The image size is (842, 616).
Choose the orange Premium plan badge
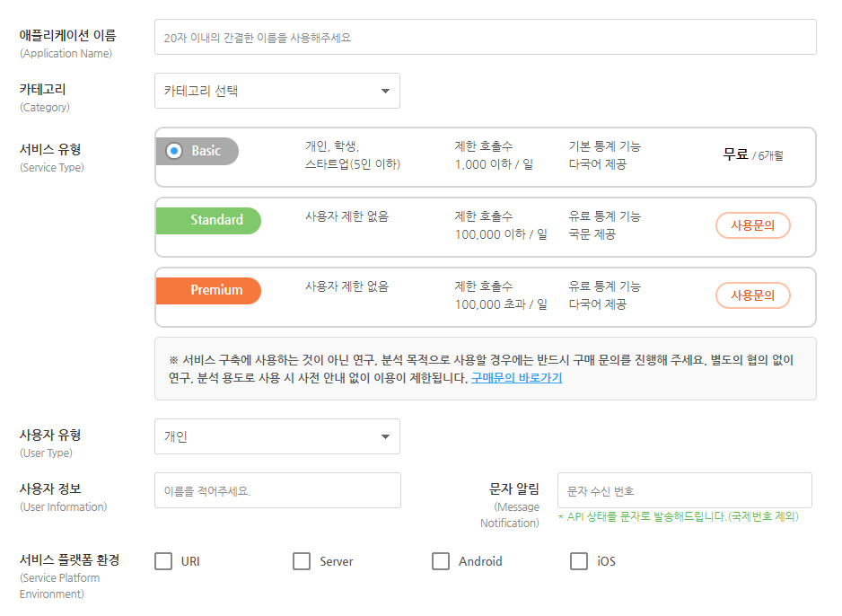pyautogui.click(x=208, y=291)
